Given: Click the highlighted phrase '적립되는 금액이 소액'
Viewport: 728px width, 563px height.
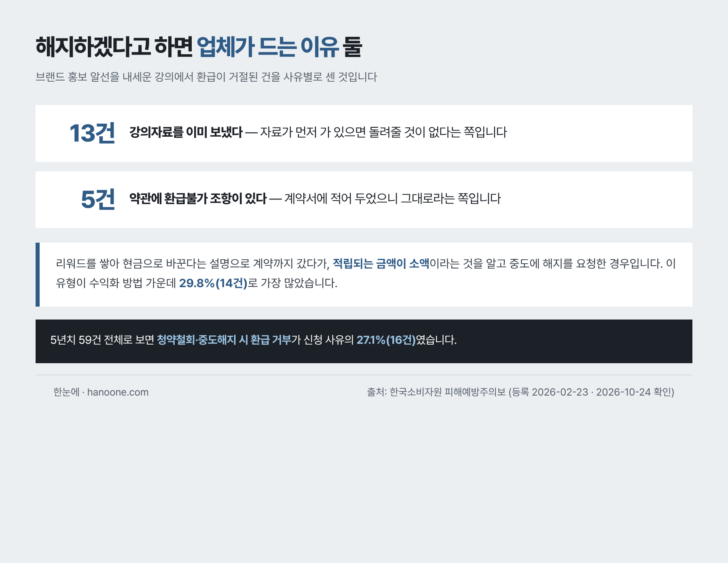Looking at the screenshot, I should coord(381,264).
